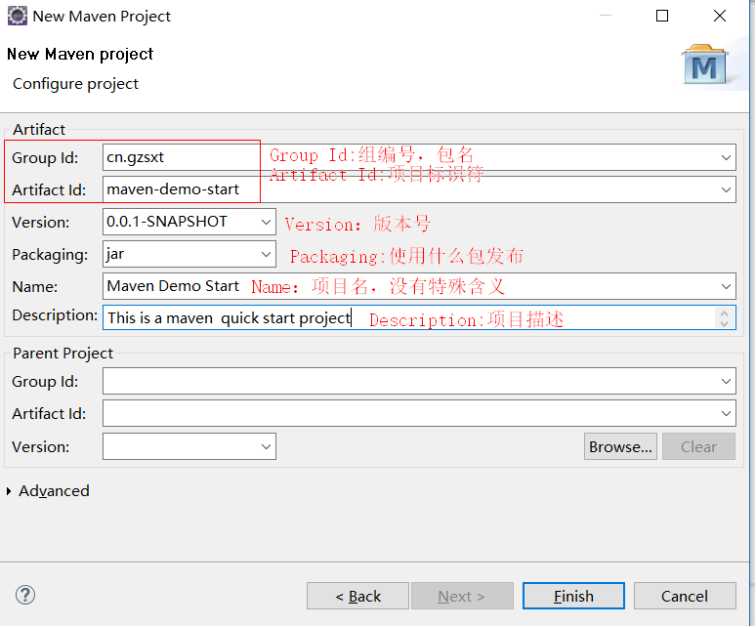Click the "Artifact" group label
The height and width of the screenshot is (627, 756).
(x=39, y=129)
